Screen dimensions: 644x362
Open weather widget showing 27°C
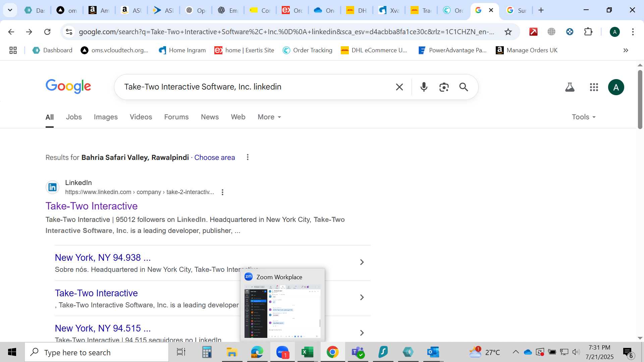point(484,352)
